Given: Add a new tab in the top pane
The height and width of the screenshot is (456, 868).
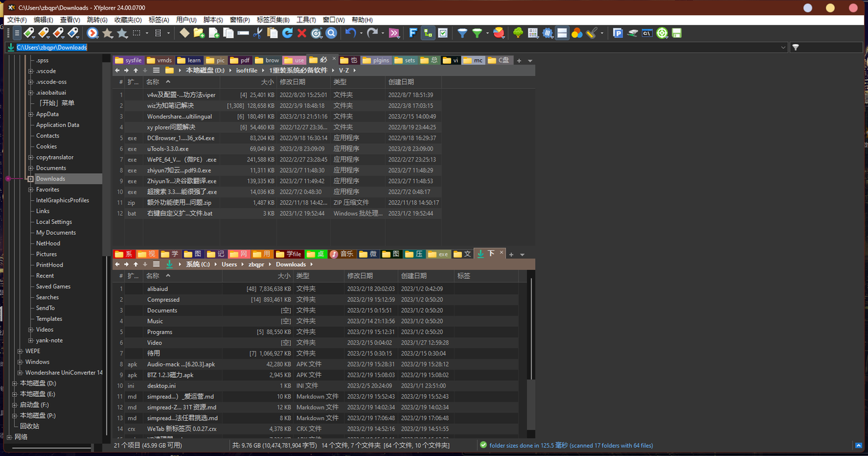Looking at the screenshot, I should tap(519, 60).
